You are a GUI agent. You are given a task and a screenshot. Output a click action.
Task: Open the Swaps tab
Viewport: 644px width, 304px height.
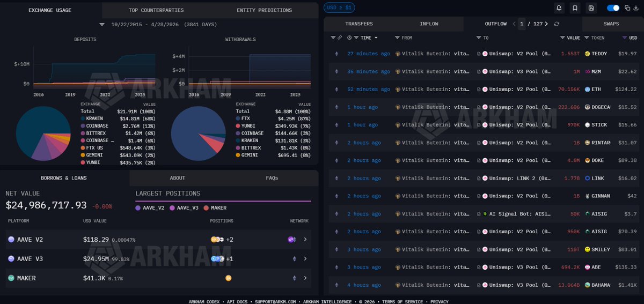611,24
